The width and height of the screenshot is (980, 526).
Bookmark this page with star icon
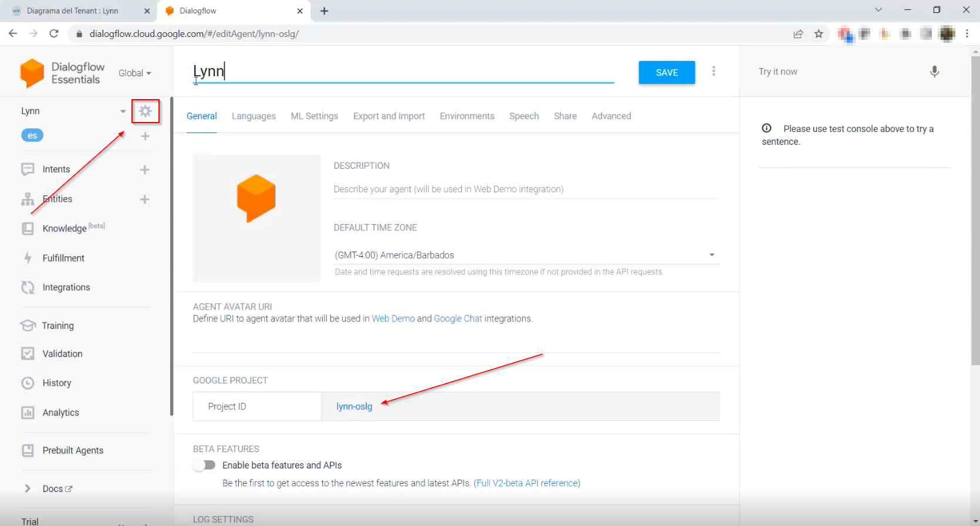point(819,33)
